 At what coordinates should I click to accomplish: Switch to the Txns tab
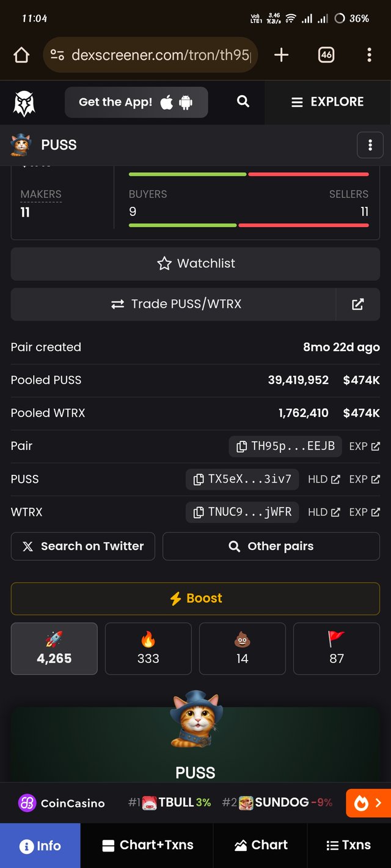point(349,845)
